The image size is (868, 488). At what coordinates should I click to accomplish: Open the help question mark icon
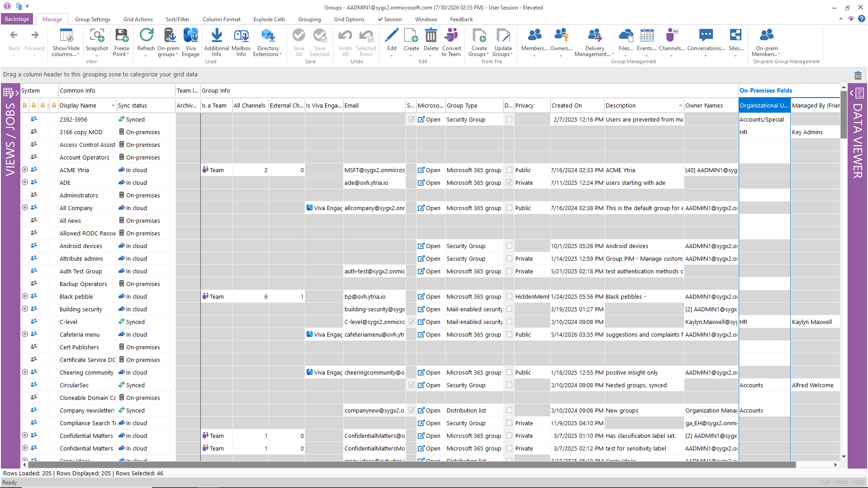point(862,19)
